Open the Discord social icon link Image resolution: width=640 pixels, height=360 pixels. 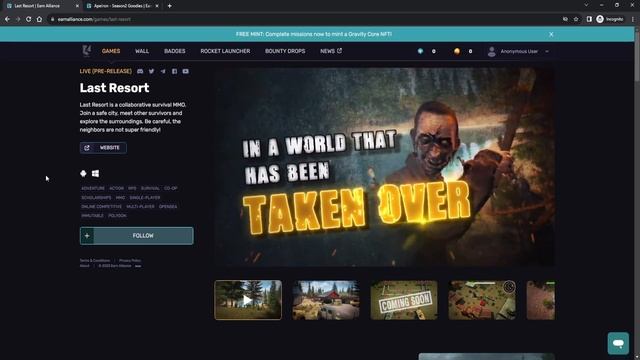coord(140,71)
